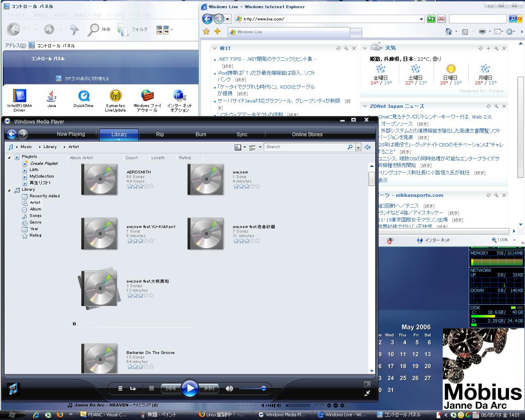Open the Lilith playlist
This screenshot has width=525, height=420.
(34, 169)
